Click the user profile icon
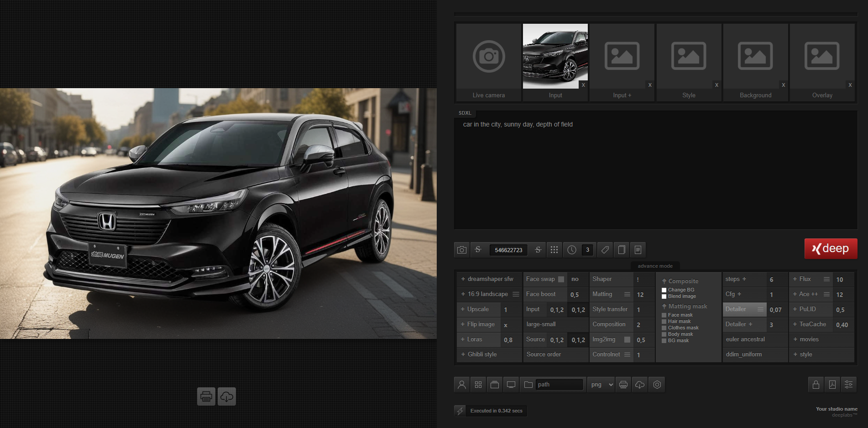This screenshot has height=428, width=868. [462, 385]
